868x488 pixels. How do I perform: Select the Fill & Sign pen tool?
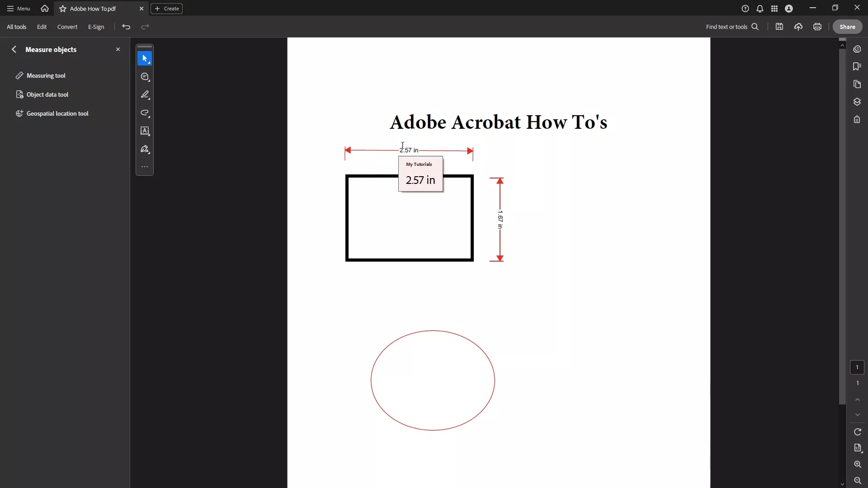pyautogui.click(x=144, y=149)
